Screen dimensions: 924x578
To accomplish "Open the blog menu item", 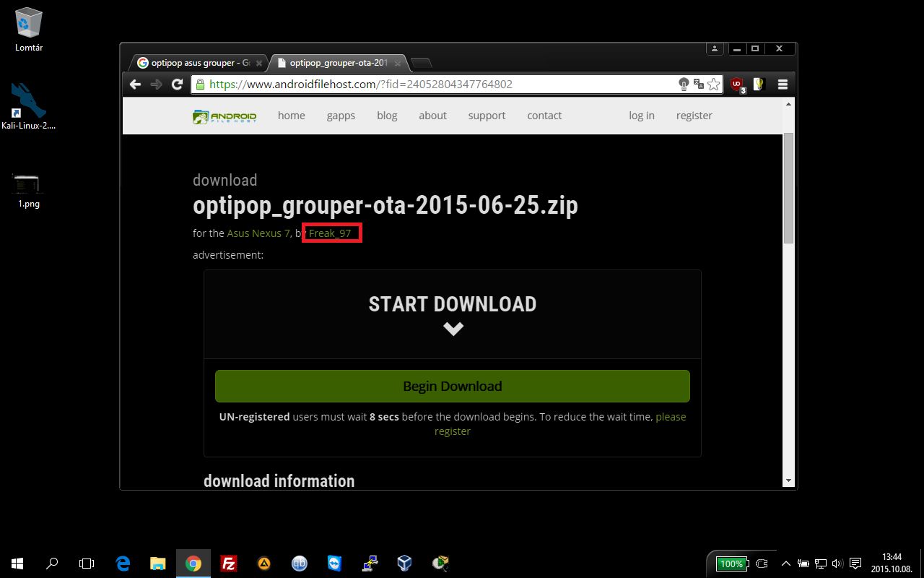I will [x=387, y=116].
